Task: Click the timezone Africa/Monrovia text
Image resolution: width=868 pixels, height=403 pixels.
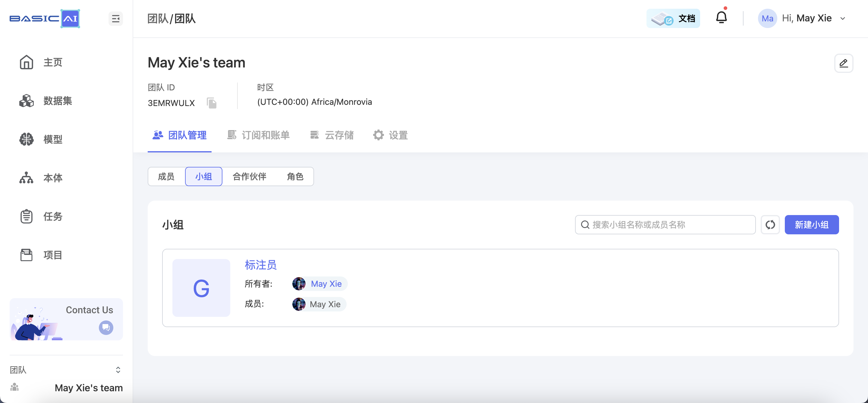Action: click(314, 102)
